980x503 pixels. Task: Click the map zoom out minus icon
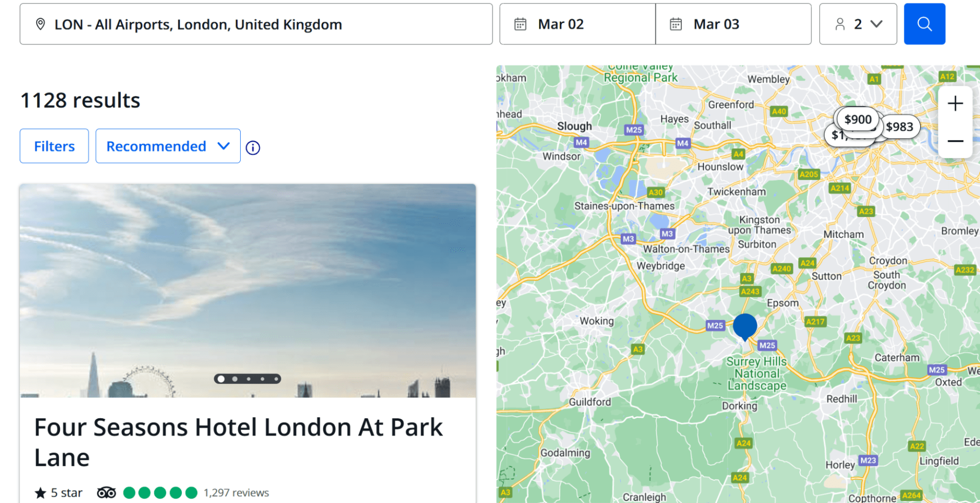click(x=955, y=141)
